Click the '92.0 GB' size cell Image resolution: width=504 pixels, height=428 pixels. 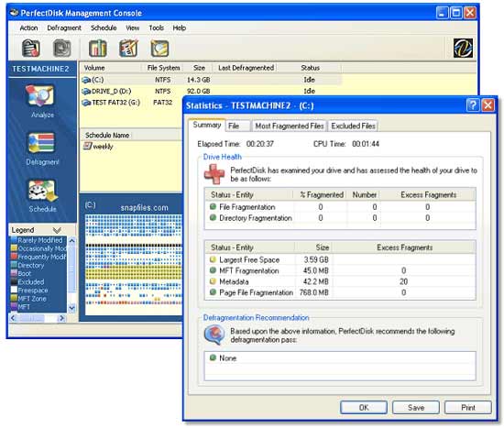198,92
